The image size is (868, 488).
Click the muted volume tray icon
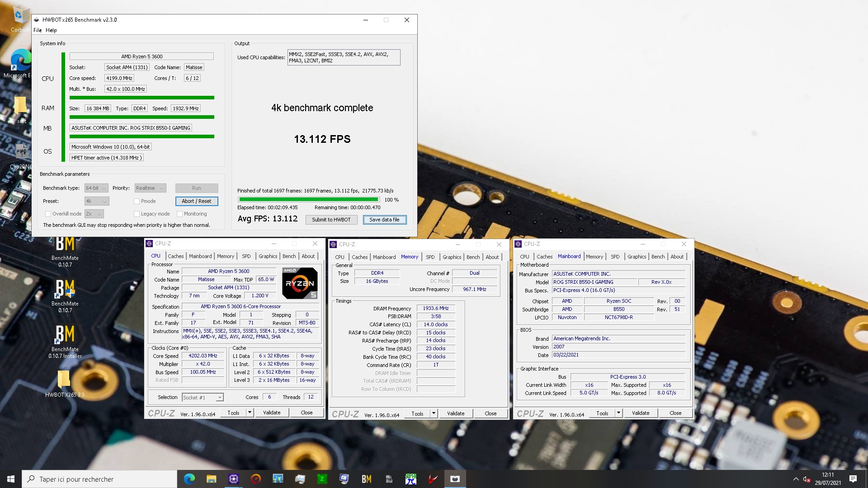pos(807,479)
